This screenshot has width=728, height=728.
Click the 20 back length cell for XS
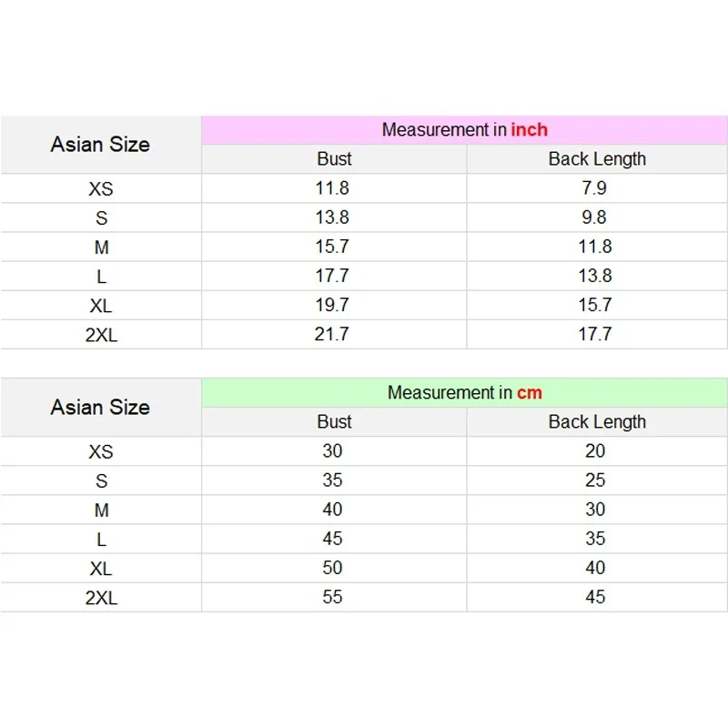pyautogui.click(x=595, y=451)
